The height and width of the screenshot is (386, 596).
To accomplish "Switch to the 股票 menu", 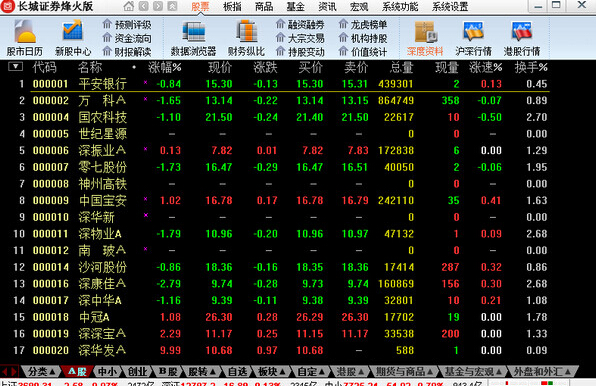I will coord(200,6).
